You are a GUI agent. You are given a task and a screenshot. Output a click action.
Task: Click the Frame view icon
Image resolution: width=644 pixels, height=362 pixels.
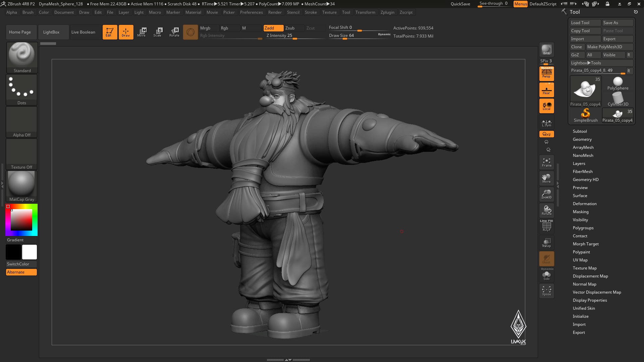tap(546, 162)
